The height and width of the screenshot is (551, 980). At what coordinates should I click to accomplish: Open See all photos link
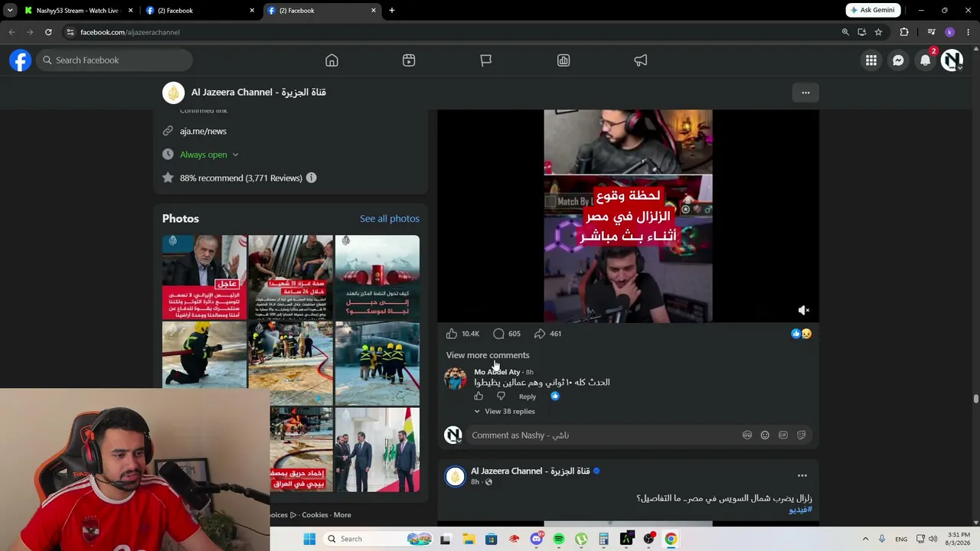click(x=390, y=219)
